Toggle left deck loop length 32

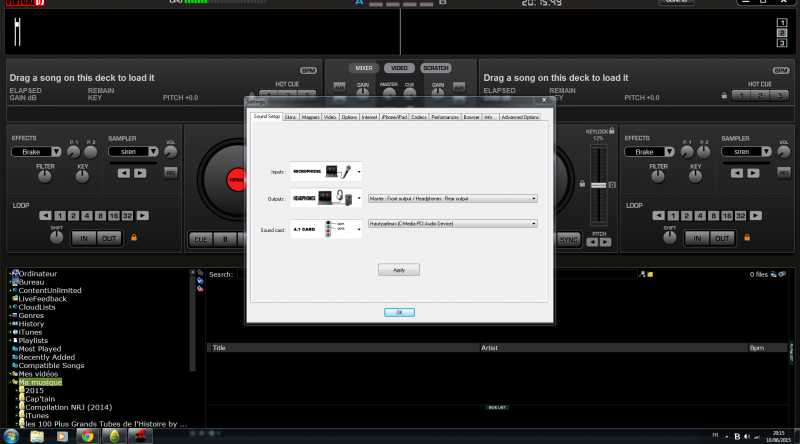pyautogui.click(x=128, y=215)
